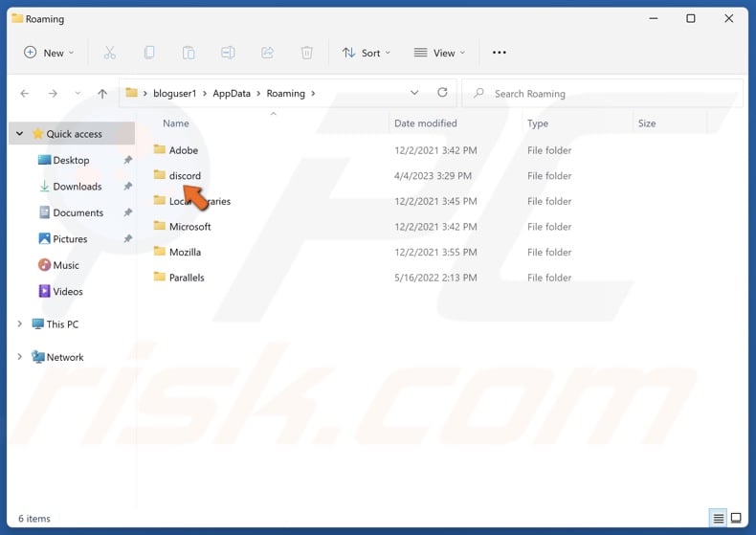756x535 pixels.
Task: Click date 5/16/2022 2:13 PM
Action: [x=435, y=278]
